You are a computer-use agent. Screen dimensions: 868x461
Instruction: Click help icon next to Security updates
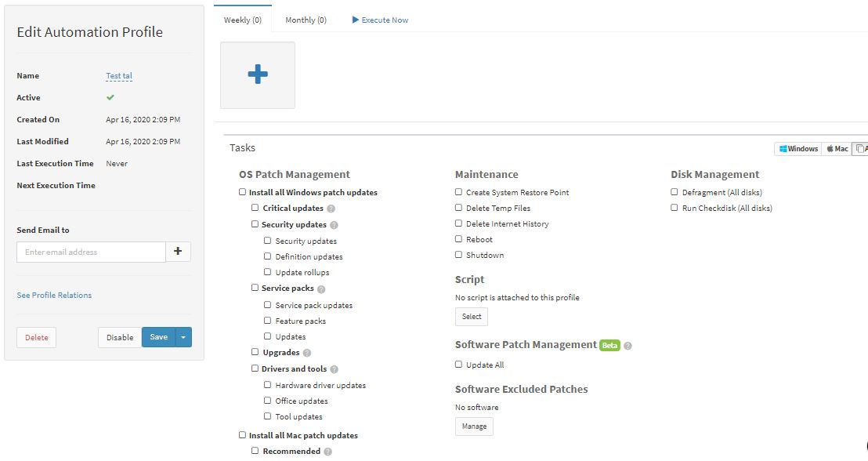[334, 225]
